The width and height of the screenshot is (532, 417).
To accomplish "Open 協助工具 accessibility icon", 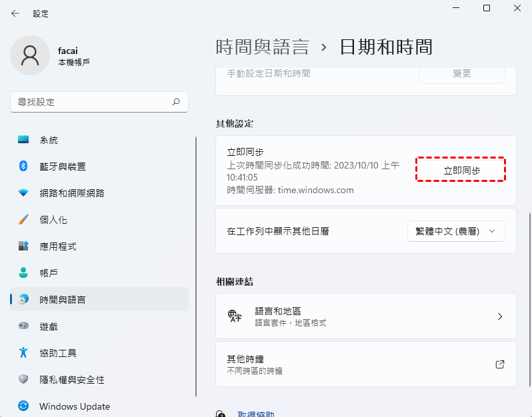I will [x=24, y=353].
